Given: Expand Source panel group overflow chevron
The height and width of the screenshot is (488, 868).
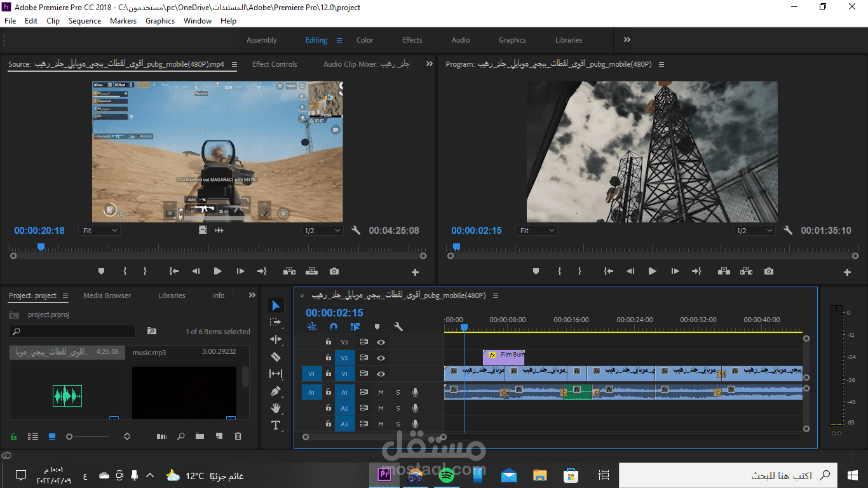Looking at the screenshot, I should pyautogui.click(x=429, y=64).
